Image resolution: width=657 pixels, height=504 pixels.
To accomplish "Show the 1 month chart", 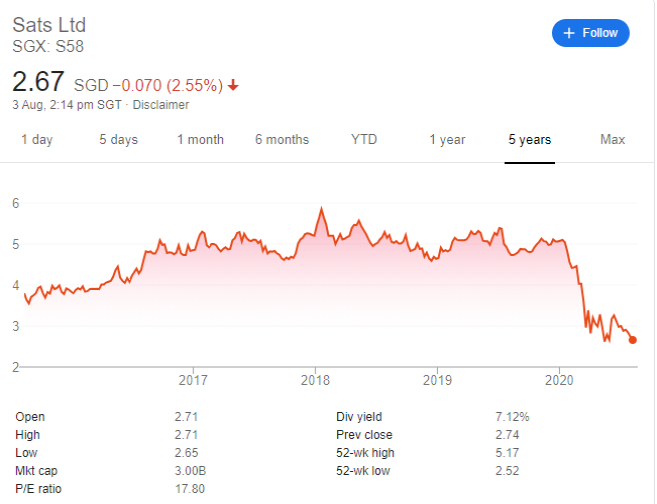I will pyautogui.click(x=200, y=140).
